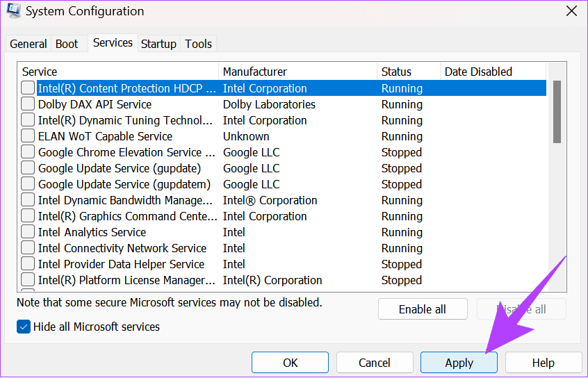Click Intel(R) Corporation manufacturer cell
This screenshot has height=378, width=588.
pyautogui.click(x=272, y=280)
